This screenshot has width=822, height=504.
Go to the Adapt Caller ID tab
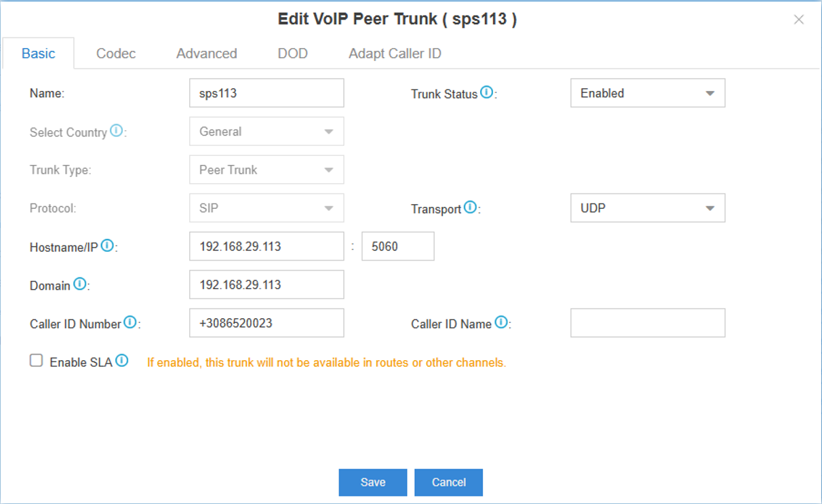(x=395, y=54)
